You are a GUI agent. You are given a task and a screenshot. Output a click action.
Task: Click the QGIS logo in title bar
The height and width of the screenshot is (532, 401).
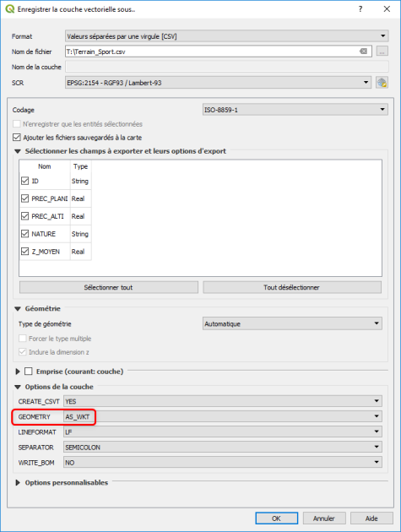tap(10, 9)
